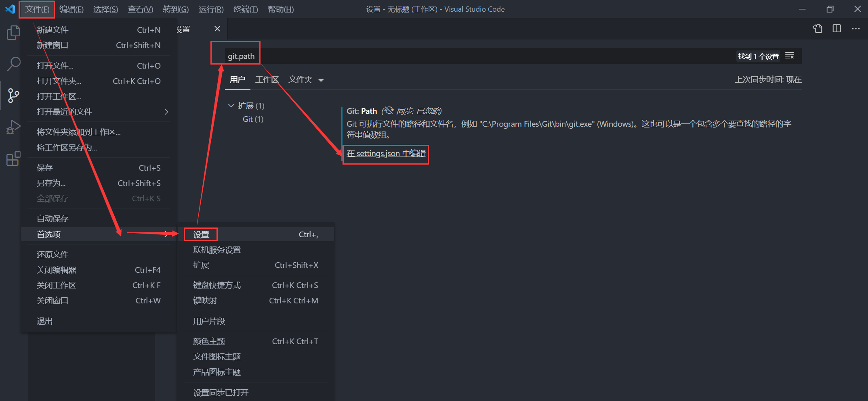Open the Explorer icon in activity bar
868x401 pixels.
click(x=13, y=33)
